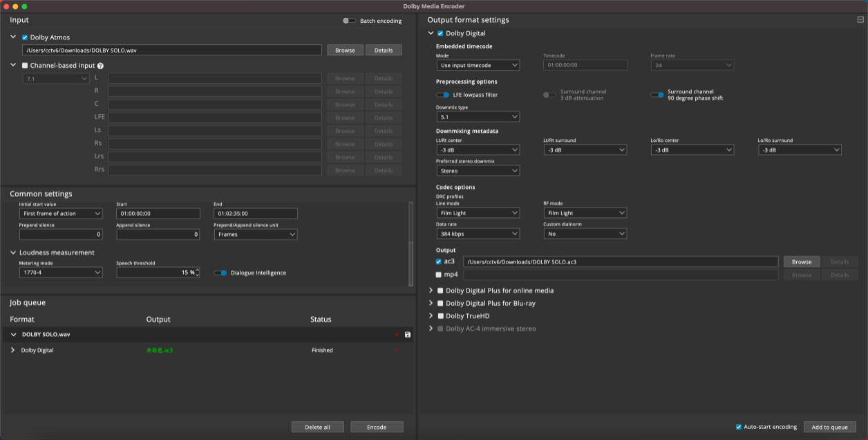The width and height of the screenshot is (868, 440).
Task: Expand the Dolby Digital job row in queue
Action: pos(12,350)
